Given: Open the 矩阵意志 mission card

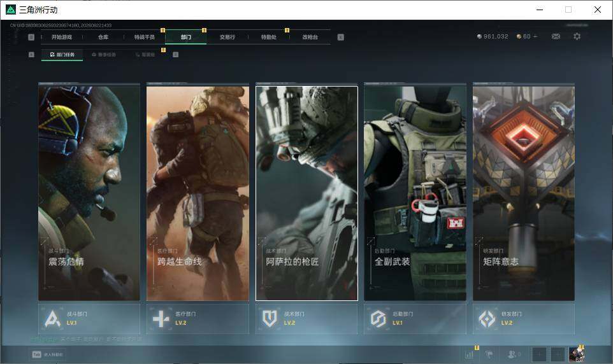Looking at the screenshot, I should pos(524,193).
